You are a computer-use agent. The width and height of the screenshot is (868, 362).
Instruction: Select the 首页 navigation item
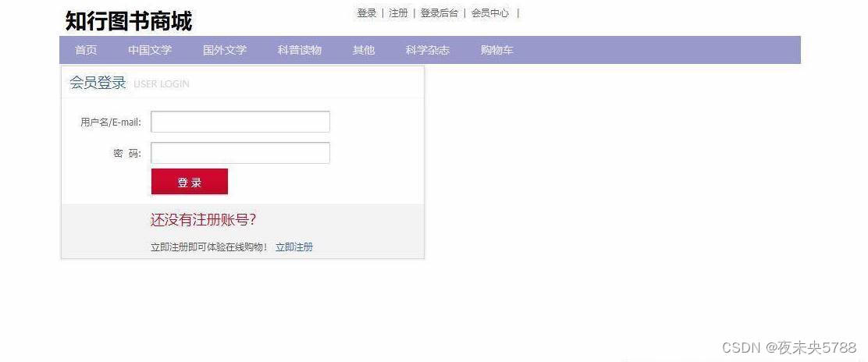point(86,51)
